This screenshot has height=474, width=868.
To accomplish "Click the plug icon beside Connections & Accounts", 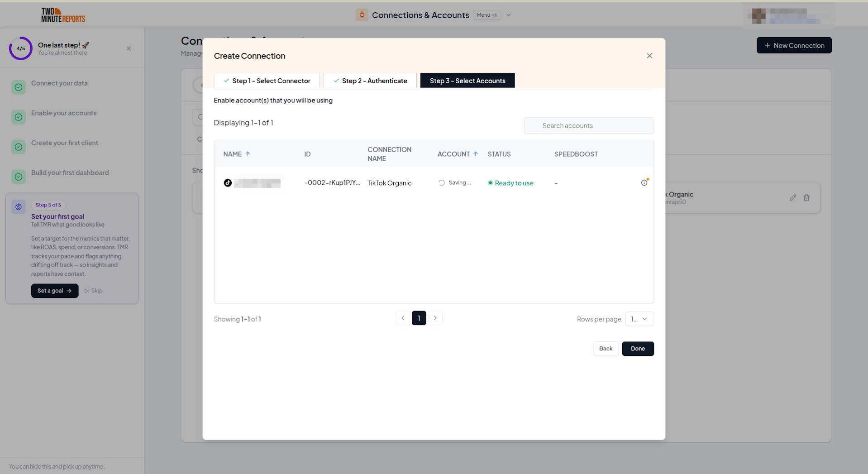I will point(362,15).
